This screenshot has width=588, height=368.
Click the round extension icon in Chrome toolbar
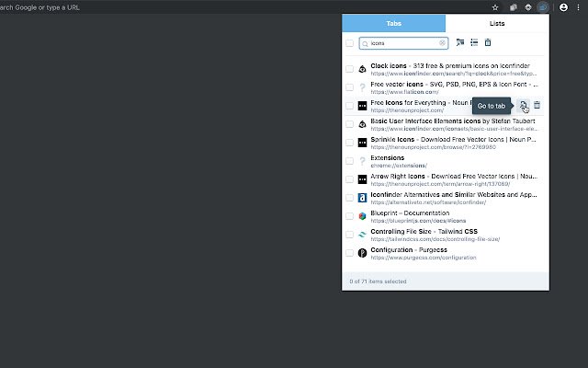click(x=528, y=7)
